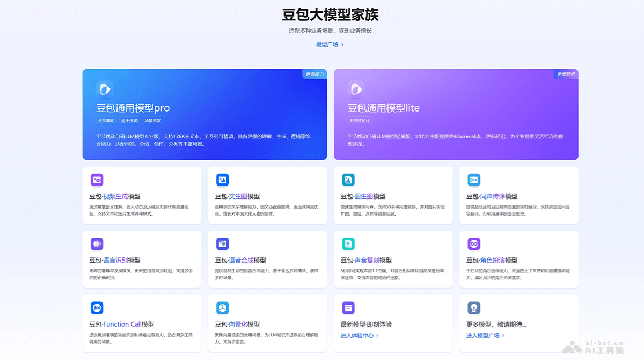This screenshot has width=644, height=362.
Task: Click the 角色扮演模型 mask icon
Action: [474, 243]
